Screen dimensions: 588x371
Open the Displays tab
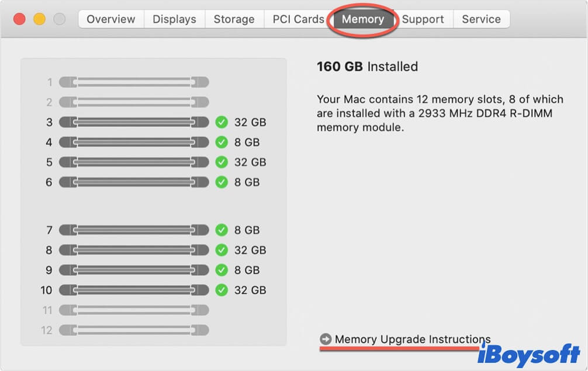click(x=175, y=19)
